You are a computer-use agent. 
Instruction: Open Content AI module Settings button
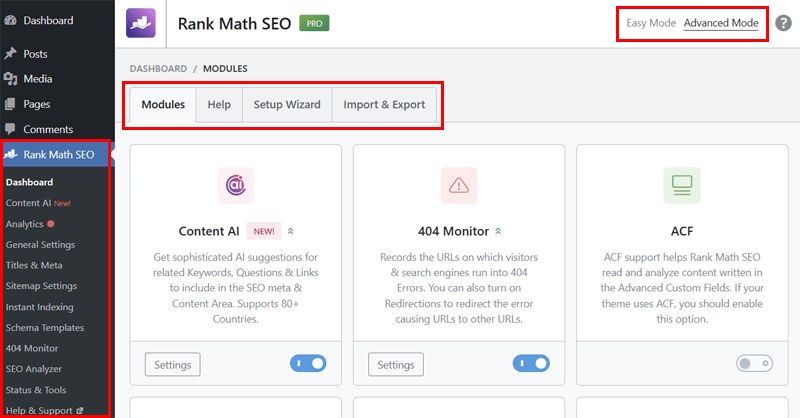pyautogui.click(x=172, y=364)
